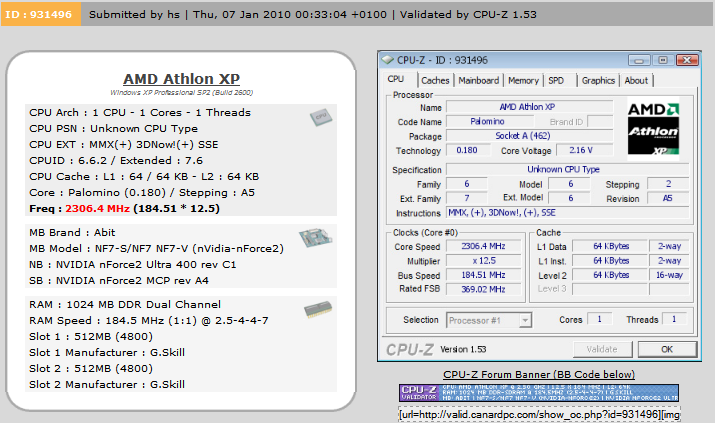Click the CPU-Z Validator forum banner image

(539, 392)
